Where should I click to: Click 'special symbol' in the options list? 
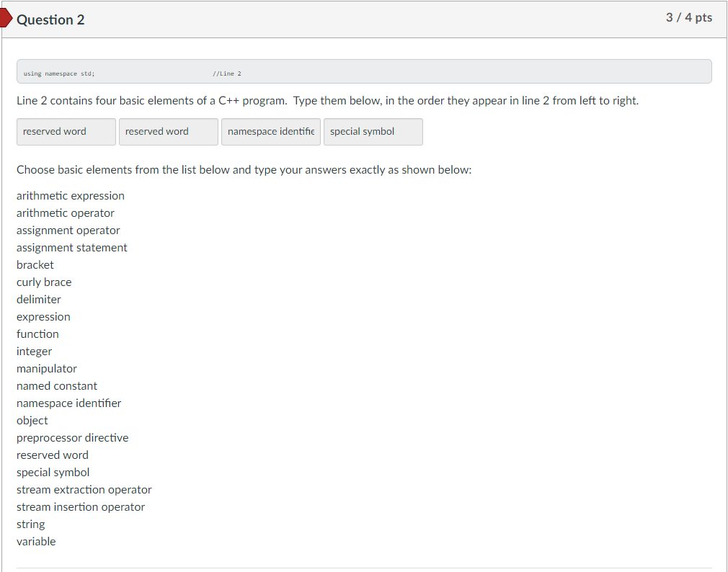53,473
